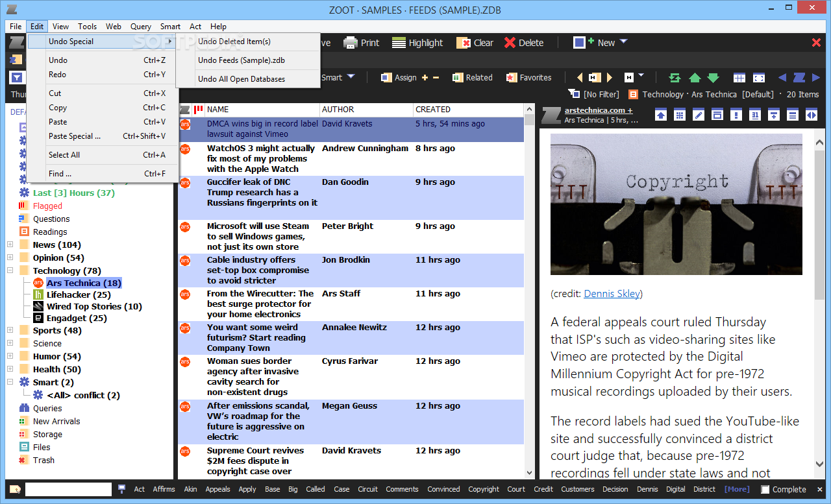Click the left-right split arrows icon
This screenshot has width=831, height=504.
(x=812, y=115)
